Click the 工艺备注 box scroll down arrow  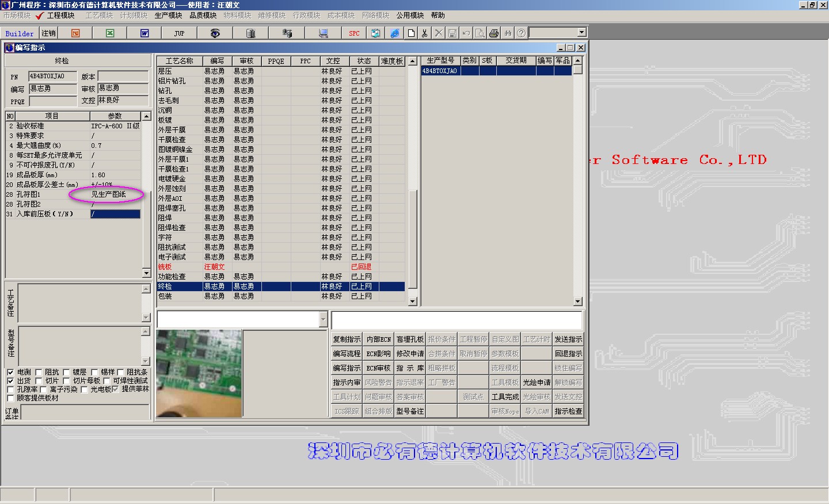(146, 318)
